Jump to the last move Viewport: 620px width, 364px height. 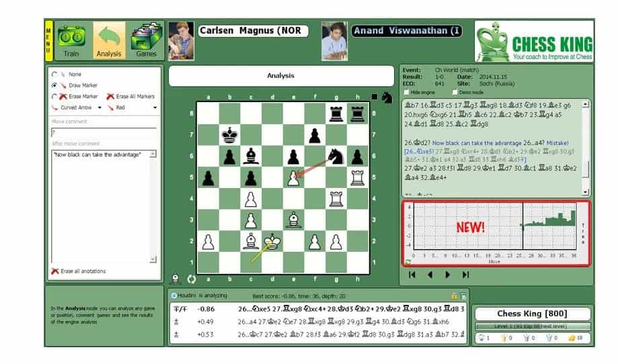coord(466,275)
